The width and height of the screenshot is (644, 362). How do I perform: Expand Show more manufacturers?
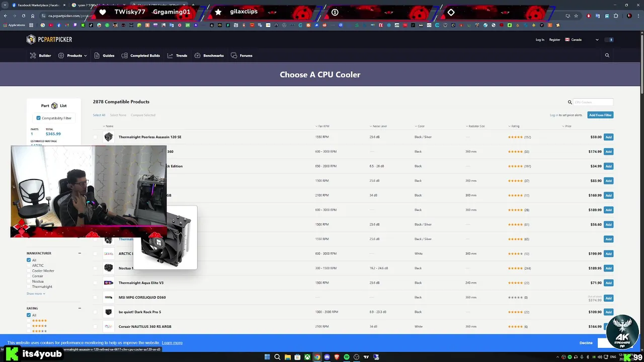click(36, 294)
